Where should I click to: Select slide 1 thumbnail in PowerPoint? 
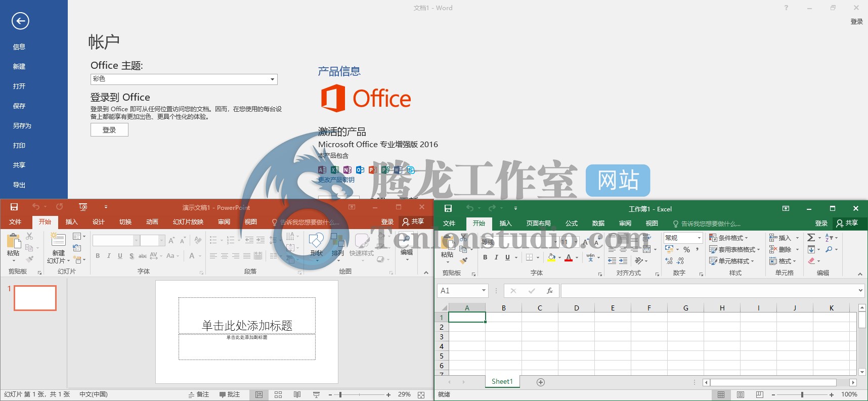(x=35, y=298)
